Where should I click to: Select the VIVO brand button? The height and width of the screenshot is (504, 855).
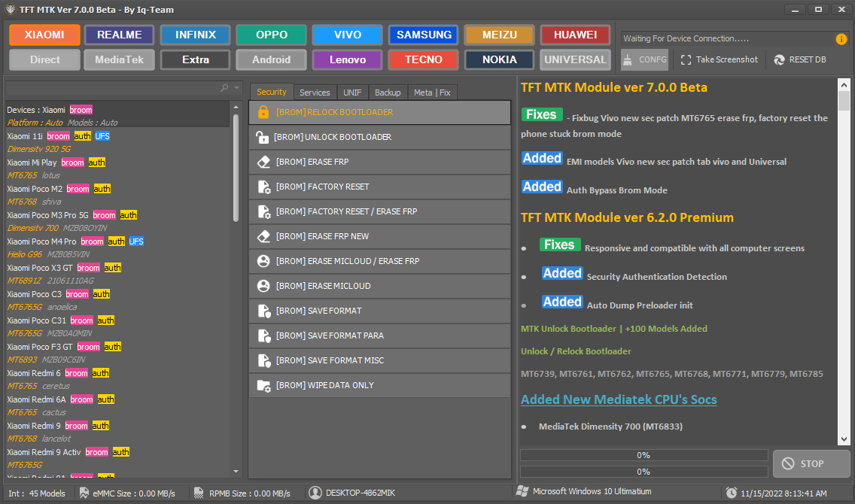pos(348,35)
